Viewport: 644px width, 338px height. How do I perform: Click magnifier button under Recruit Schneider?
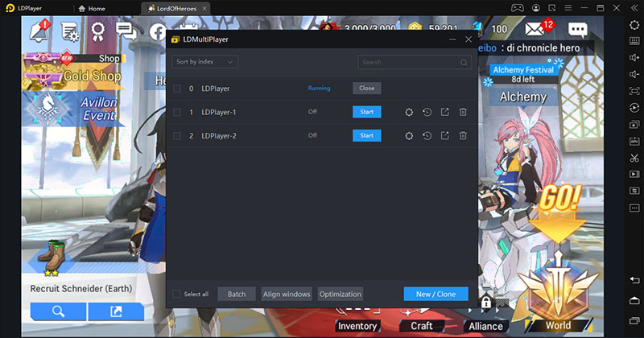tap(58, 311)
